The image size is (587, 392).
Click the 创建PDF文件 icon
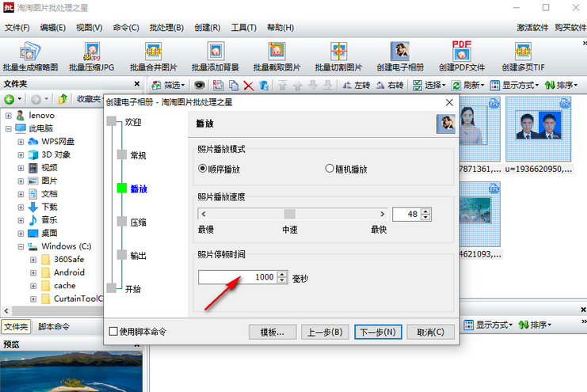coord(462,52)
